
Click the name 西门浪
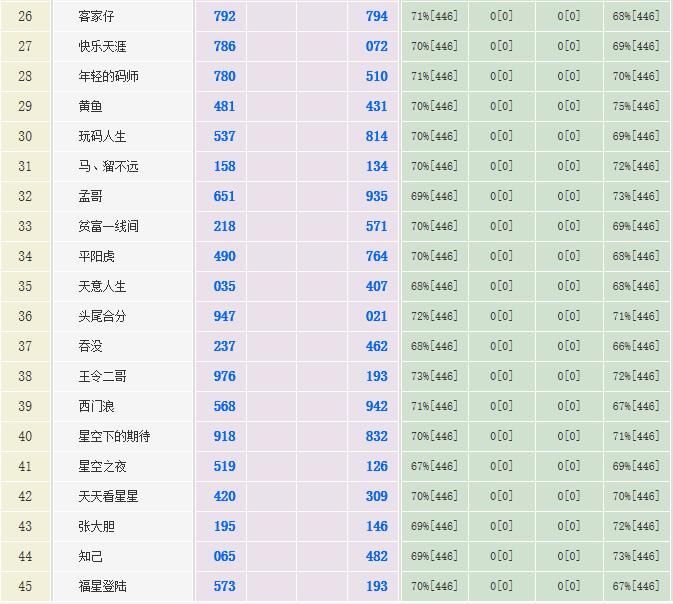[x=96, y=407]
